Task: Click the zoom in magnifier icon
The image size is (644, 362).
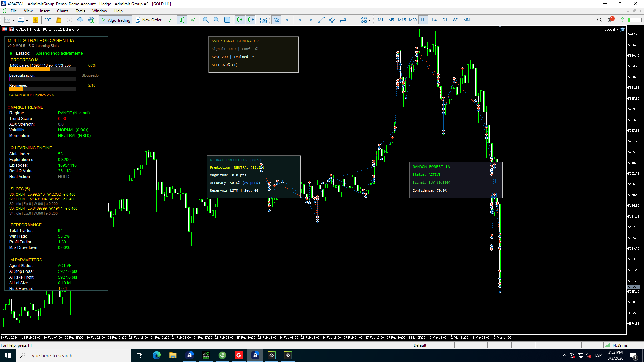Action: 206,20
